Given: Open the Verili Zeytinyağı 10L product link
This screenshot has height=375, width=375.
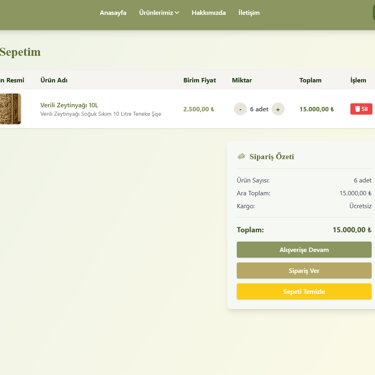Looking at the screenshot, I should pos(69,105).
